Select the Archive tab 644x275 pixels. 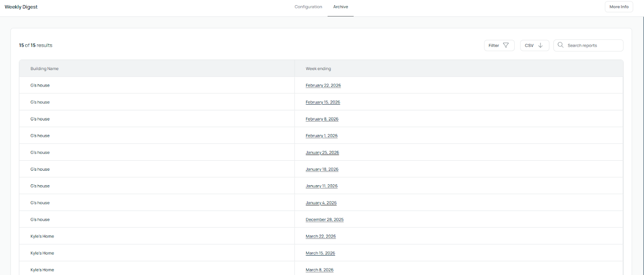coord(341,7)
